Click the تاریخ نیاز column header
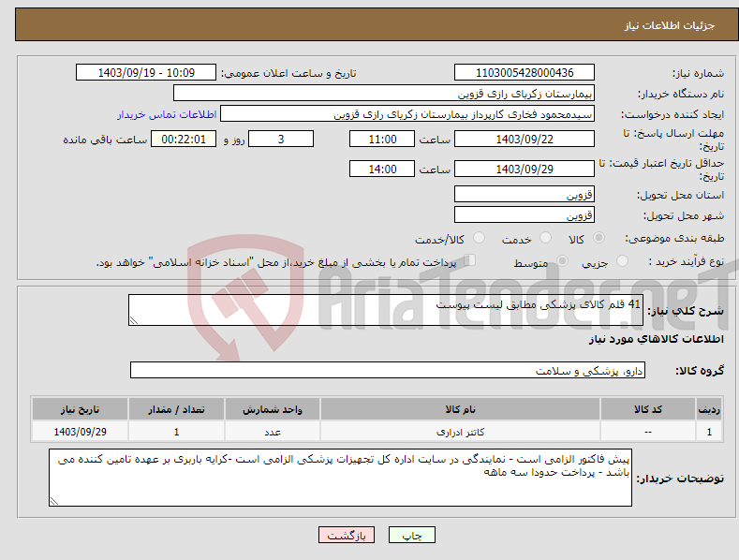 (81, 409)
